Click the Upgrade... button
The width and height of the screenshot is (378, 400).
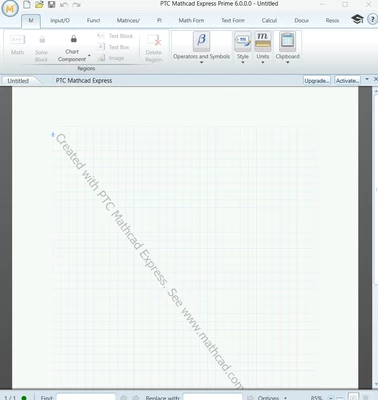point(317,80)
